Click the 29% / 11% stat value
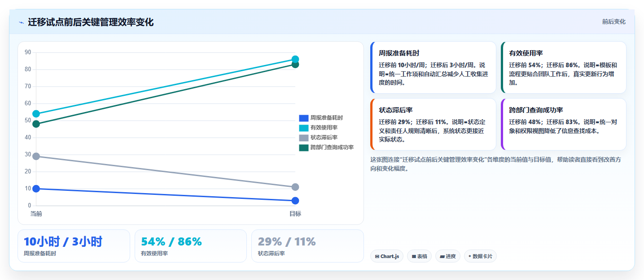644x280 pixels. (287, 242)
